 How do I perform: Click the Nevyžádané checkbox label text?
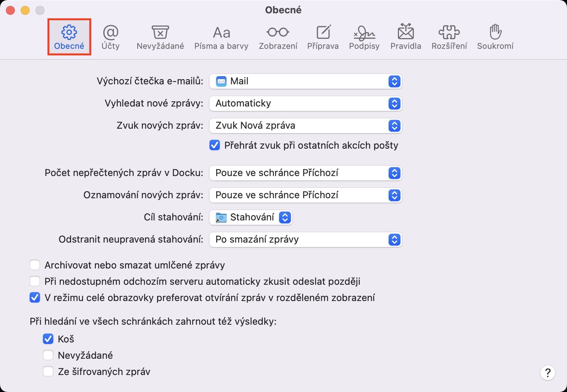point(85,355)
